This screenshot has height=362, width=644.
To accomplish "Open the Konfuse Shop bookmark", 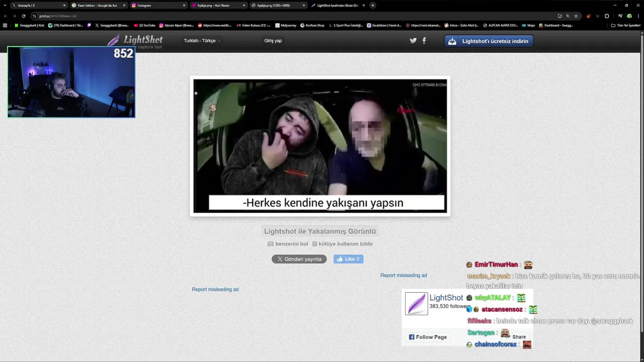I will click(312, 25).
